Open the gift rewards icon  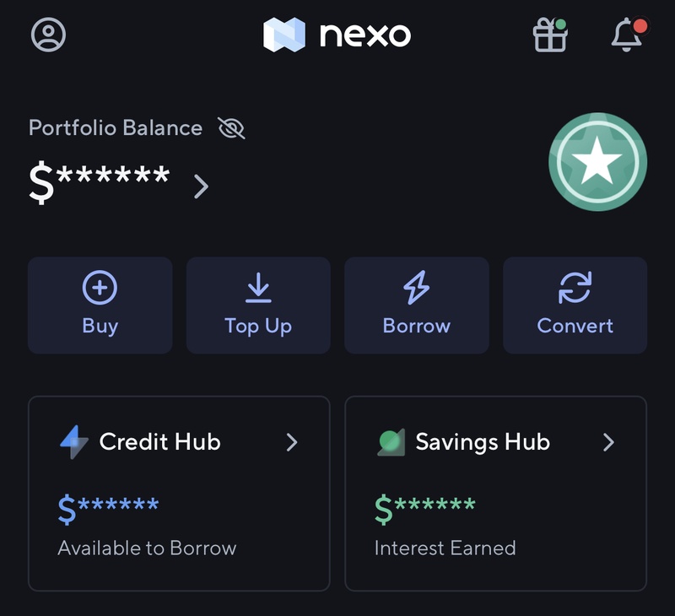[x=550, y=35]
